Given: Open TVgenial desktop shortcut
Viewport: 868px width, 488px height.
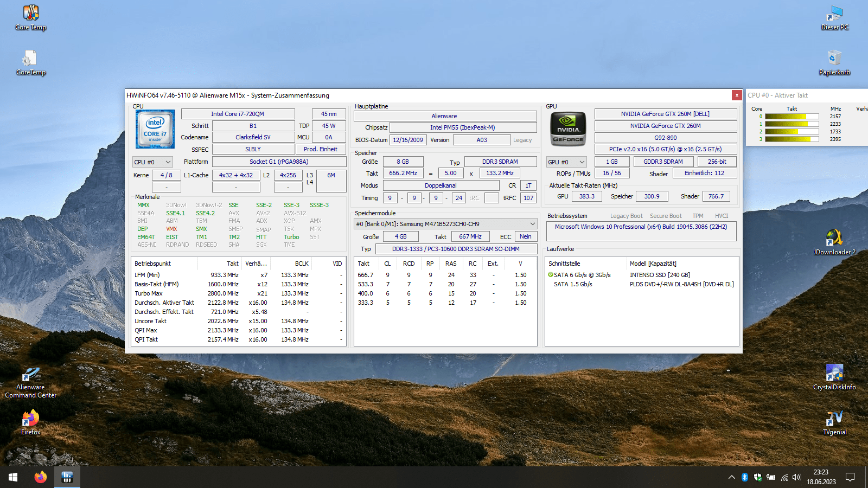Looking at the screenshot, I should [834, 422].
